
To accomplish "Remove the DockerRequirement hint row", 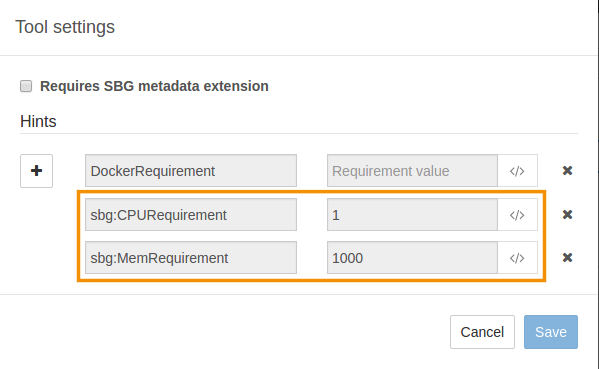I will 567,170.
